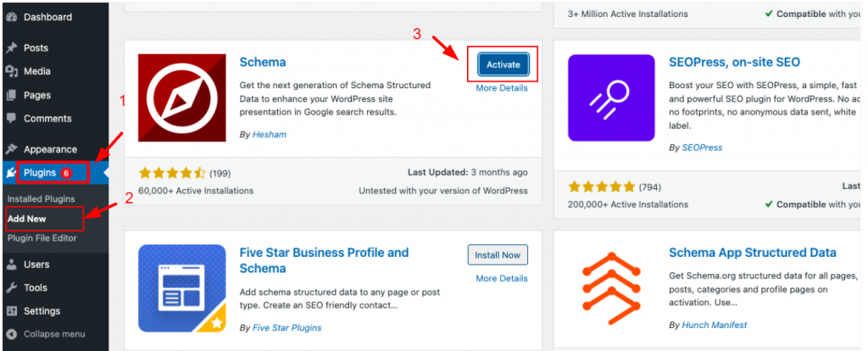868x351 pixels.
Task: Click the Users person icon
Action: coord(12,265)
